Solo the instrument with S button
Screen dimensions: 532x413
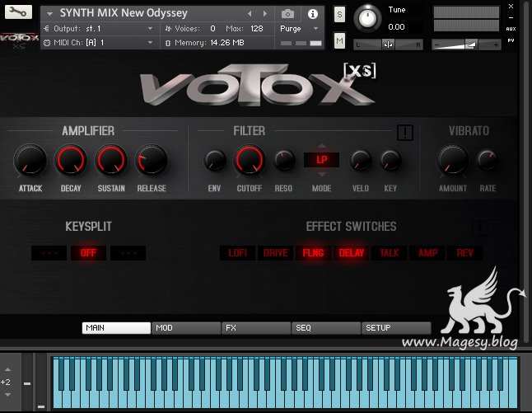click(x=339, y=15)
